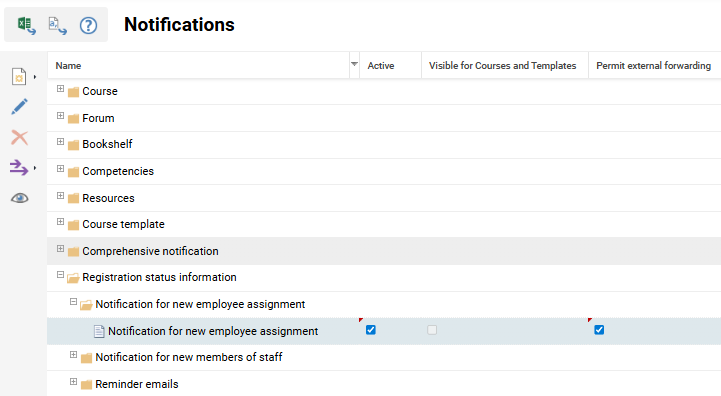The width and height of the screenshot is (721, 396).
Task: Expand the Resources folder
Action: tap(60, 195)
